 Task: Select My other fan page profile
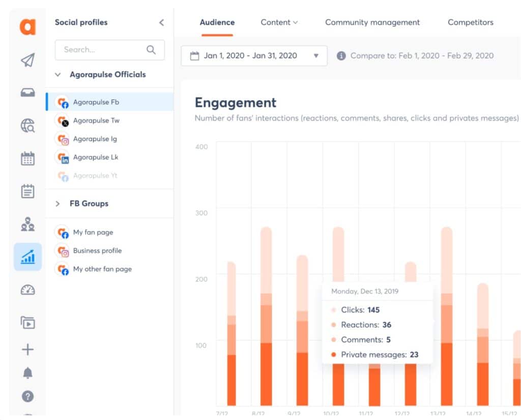(110, 269)
